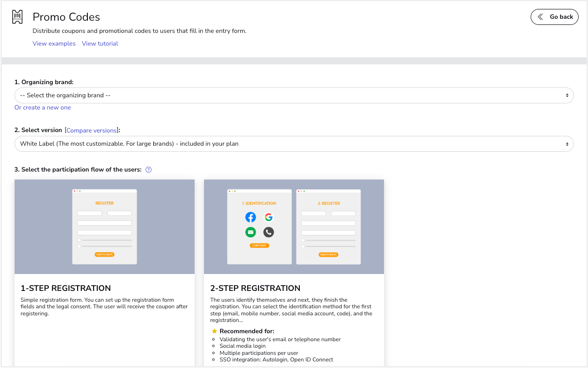Image resolution: width=588 pixels, height=368 pixels.
Task: Click the '2-STEP REGISTRATION' heading
Action: tap(255, 288)
